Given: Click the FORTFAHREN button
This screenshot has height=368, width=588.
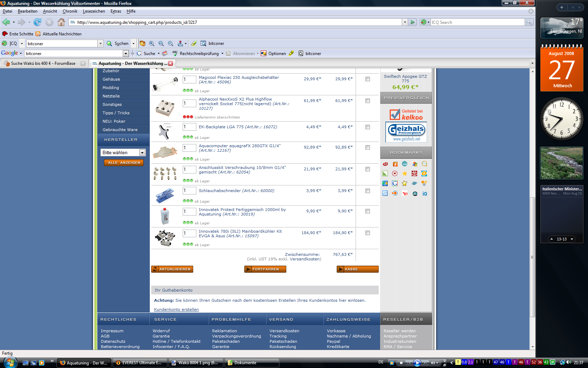Looking at the screenshot, I should tap(265, 269).
